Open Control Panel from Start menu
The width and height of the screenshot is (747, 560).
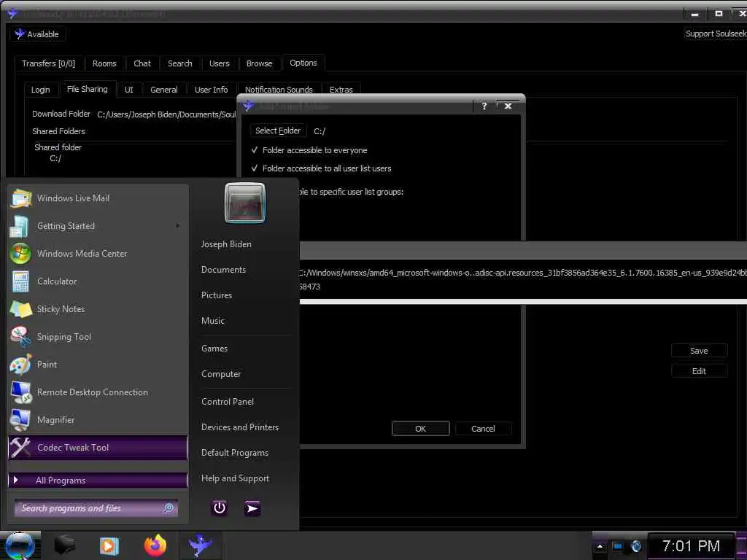click(x=228, y=402)
